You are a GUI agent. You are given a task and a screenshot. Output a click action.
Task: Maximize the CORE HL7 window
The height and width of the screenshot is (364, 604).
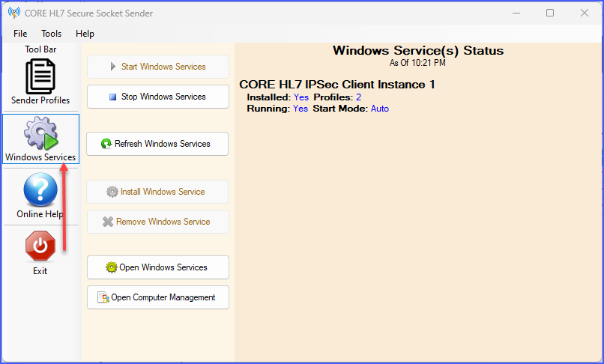coord(550,13)
